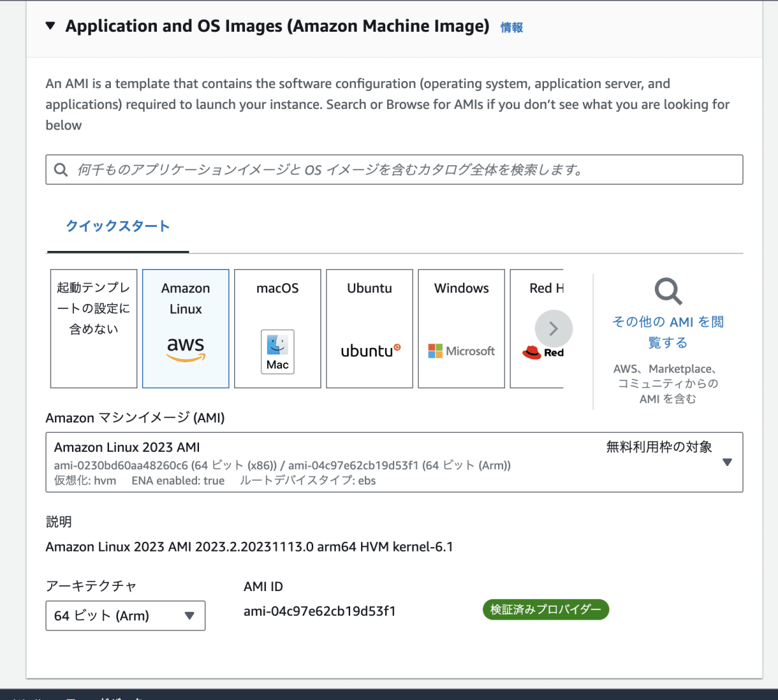Viewport: 778px width, 700px height.
Task: Open the 情報 info link
Action: click(x=512, y=27)
